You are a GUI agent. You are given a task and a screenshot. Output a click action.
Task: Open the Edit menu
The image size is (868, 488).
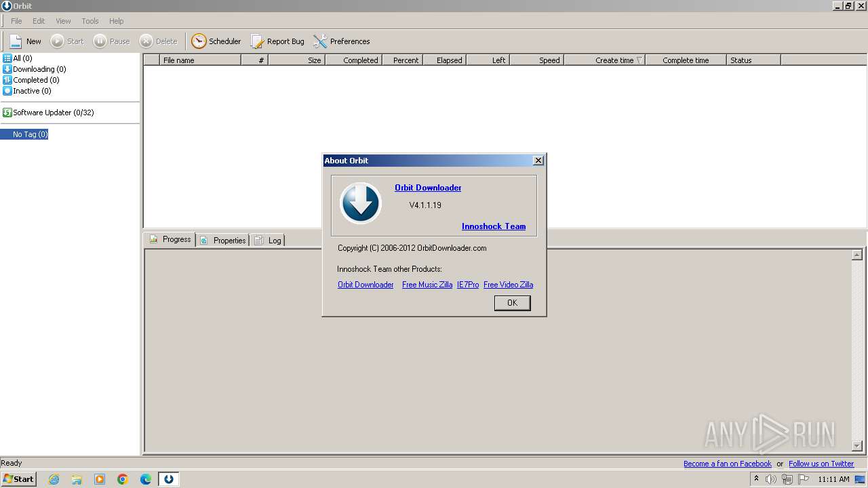point(39,21)
